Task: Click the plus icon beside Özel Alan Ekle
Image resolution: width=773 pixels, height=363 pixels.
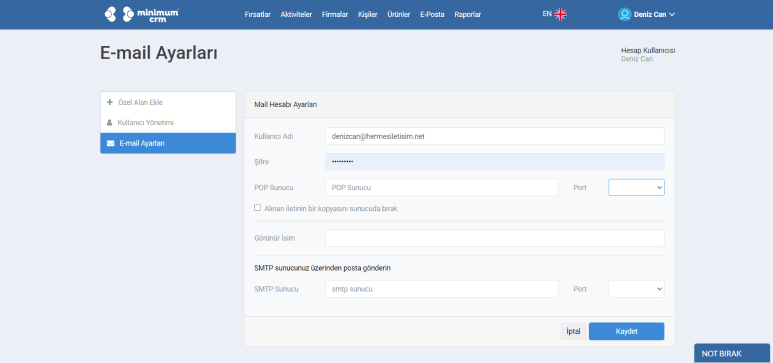Action: 110,103
